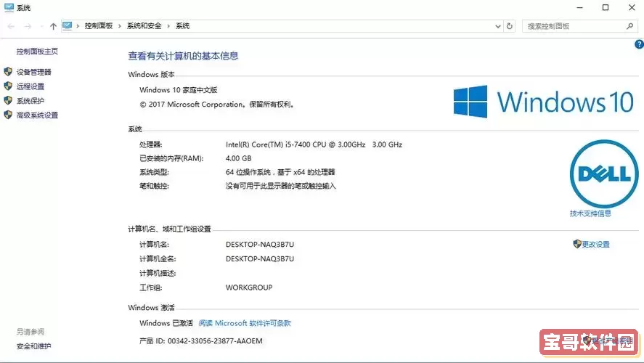Click the page heading 查看有关计算机的基本信息
This screenshot has height=363, width=644.
(183, 56)
